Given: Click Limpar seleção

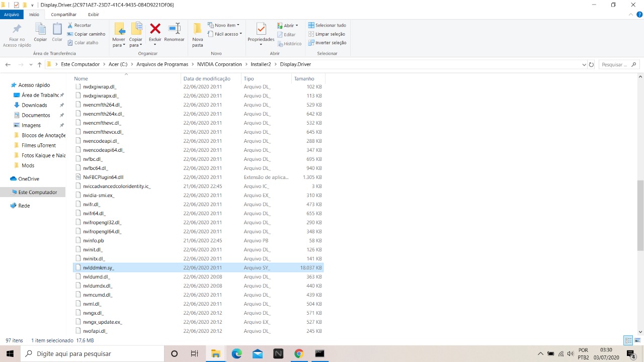Looking at the screenshot, I should (x=327, y=34).
